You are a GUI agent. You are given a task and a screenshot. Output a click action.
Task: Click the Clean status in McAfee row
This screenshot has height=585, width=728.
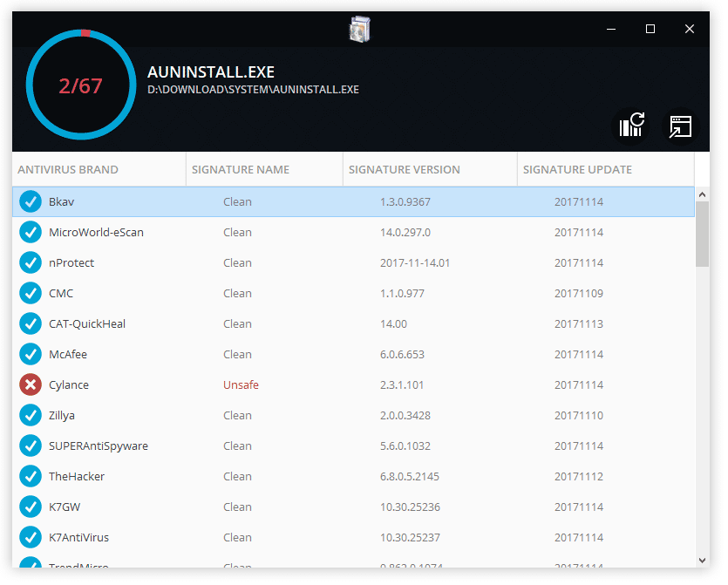(x=237, y=355)
